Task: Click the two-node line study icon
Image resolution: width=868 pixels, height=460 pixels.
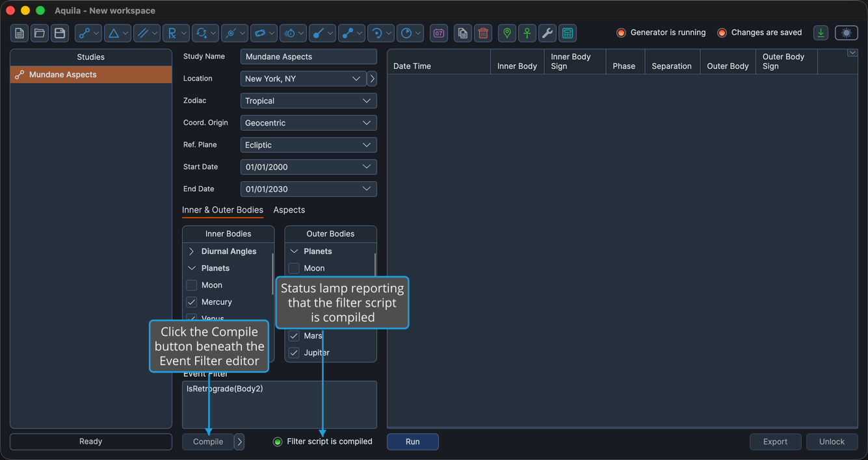Action: pyautogui.click(x=348, y=33)
